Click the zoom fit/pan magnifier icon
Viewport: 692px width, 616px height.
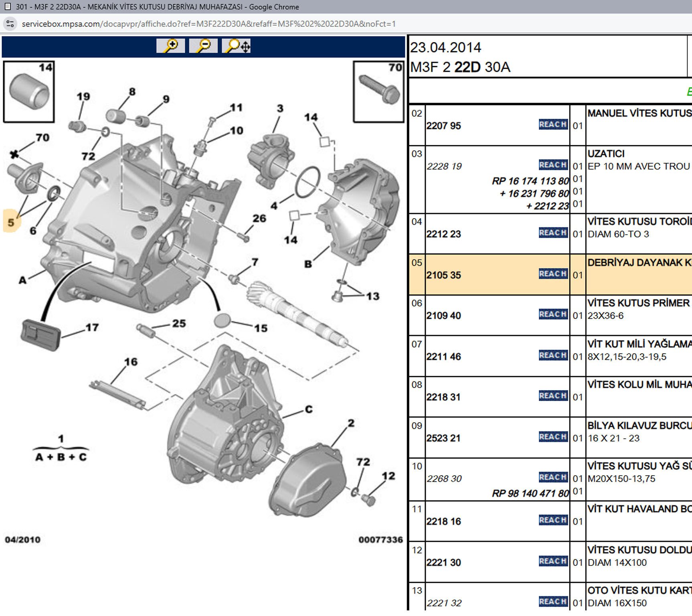[237, 46]
